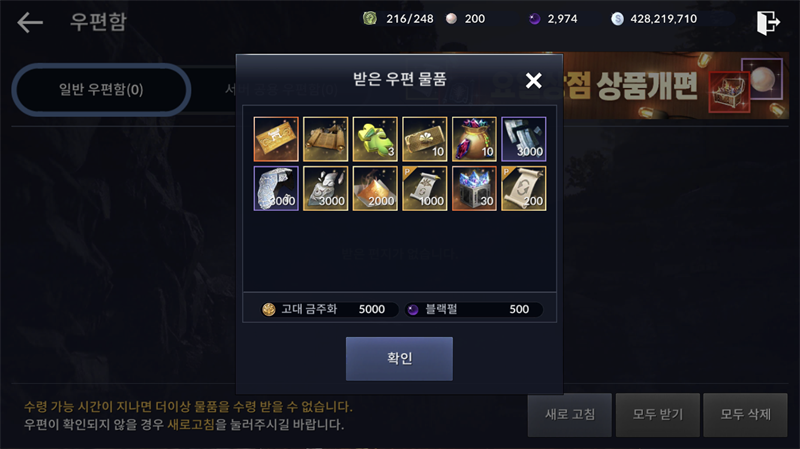
Task: Select the ancient scroll book item
Action: pos(326,139)
